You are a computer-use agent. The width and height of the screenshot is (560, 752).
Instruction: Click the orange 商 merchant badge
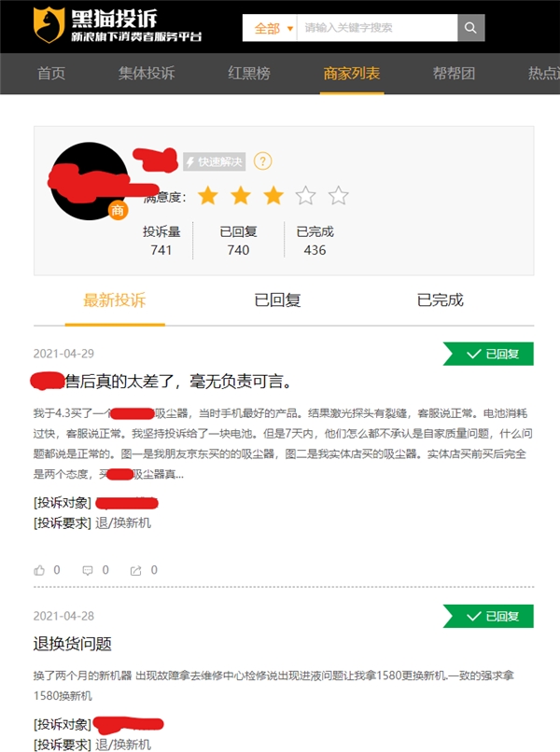[118, 210]
